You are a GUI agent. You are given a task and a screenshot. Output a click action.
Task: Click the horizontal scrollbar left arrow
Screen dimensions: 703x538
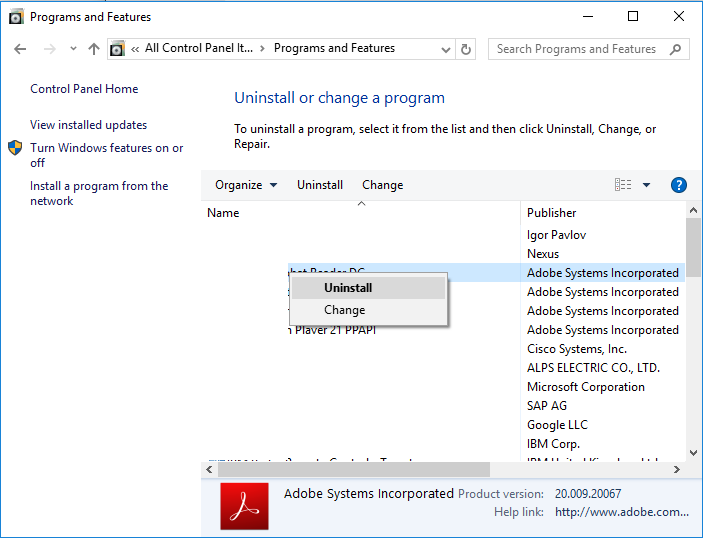[209, 469]
